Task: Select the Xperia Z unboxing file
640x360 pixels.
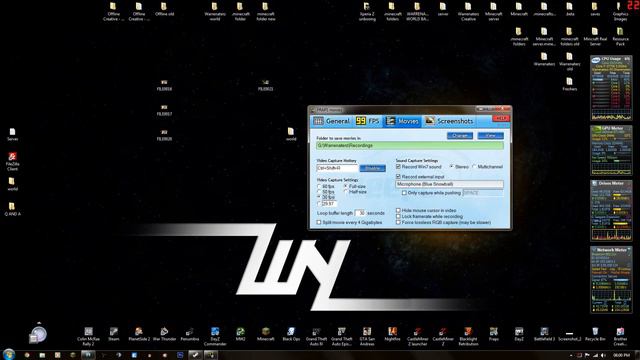Action: [x=367, y=11]
